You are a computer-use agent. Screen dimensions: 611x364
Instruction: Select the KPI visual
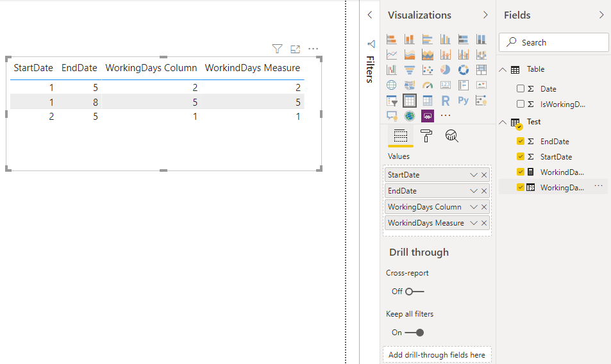[x=481, y=85]
